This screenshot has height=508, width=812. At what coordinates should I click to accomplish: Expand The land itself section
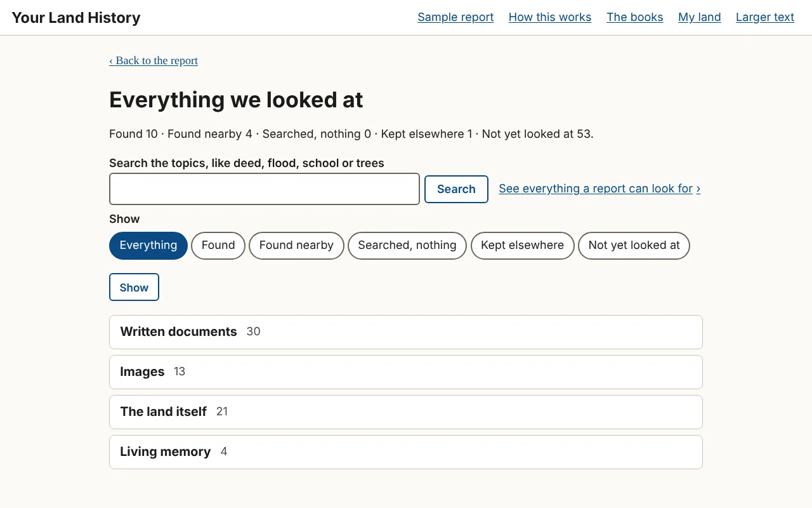click(406, 412)
